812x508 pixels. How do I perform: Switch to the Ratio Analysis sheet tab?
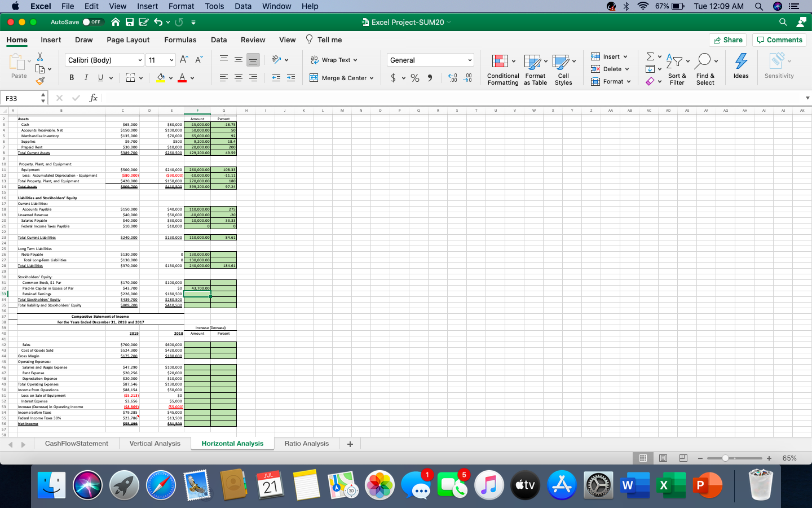[x=306, y=444]
